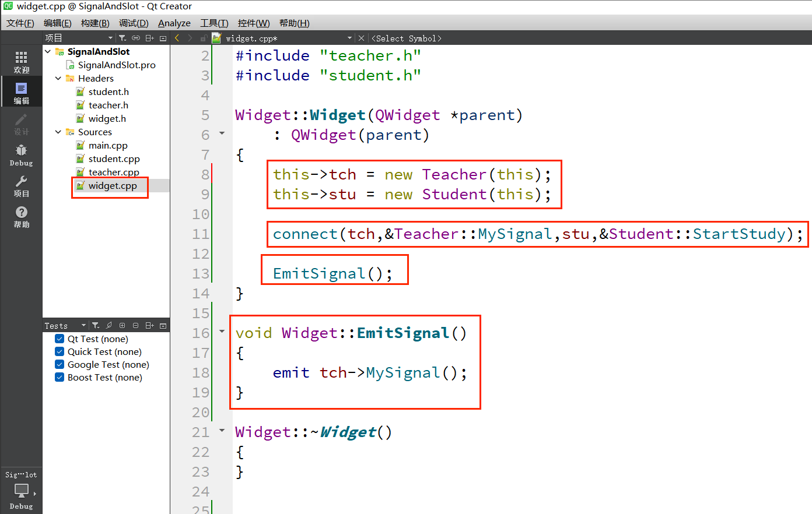812x514 pixels.
Task: Open the 控件(W) menu
Action: pyautogui.click(x=254, y=23)
